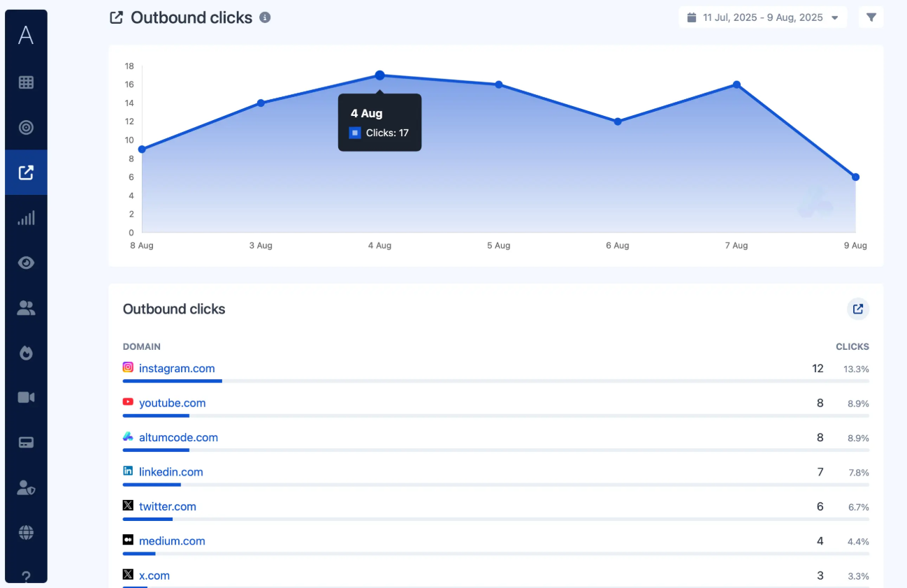
Task: Select the active outbound clicks sidebar item
Action: click(x=26, y=172)
